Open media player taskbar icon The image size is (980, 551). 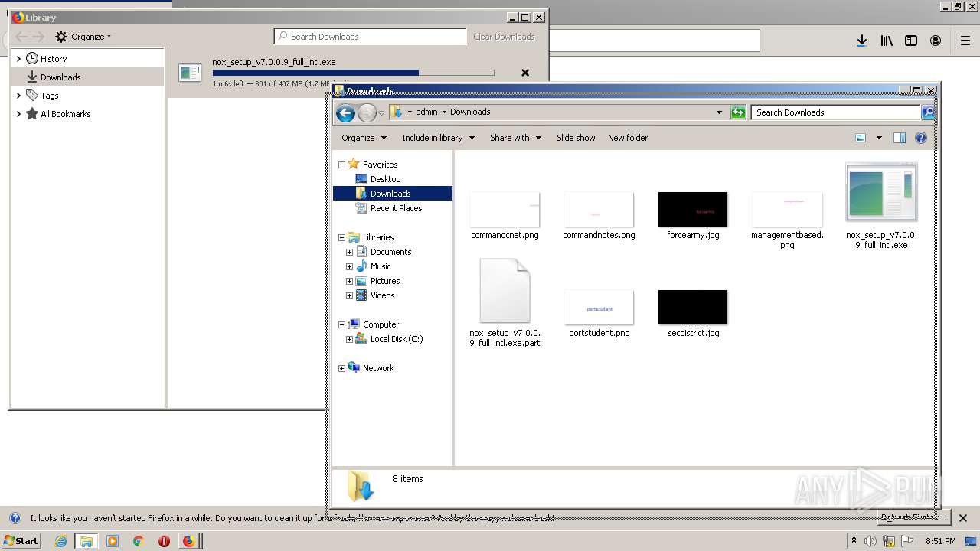pos(113,541)
